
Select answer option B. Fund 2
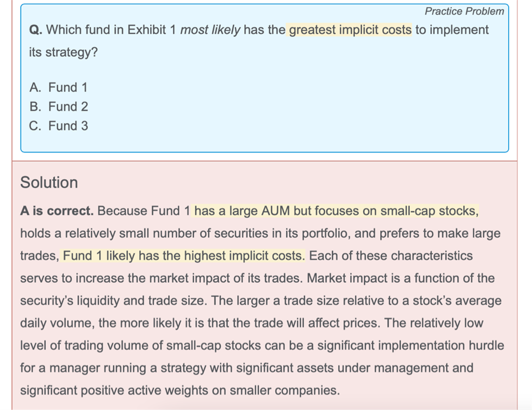coord(59,106)
